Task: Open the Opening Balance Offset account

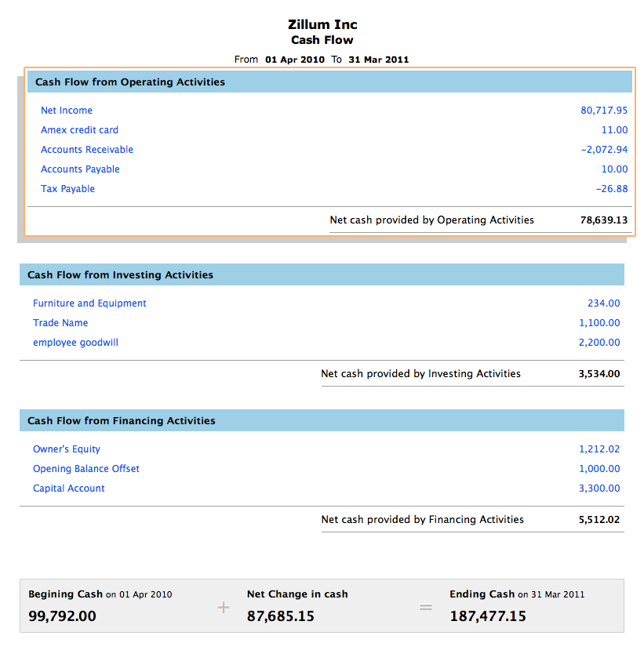Action: 86,468
